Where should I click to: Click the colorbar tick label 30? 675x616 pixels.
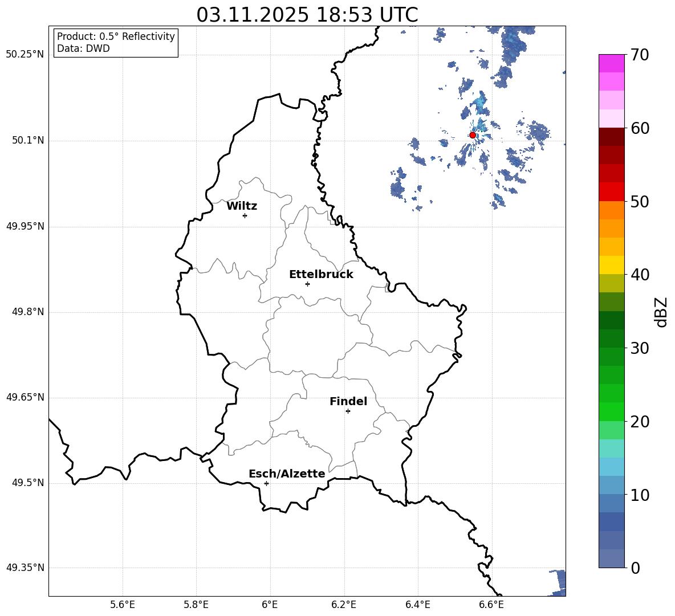(x=640, y=348)
